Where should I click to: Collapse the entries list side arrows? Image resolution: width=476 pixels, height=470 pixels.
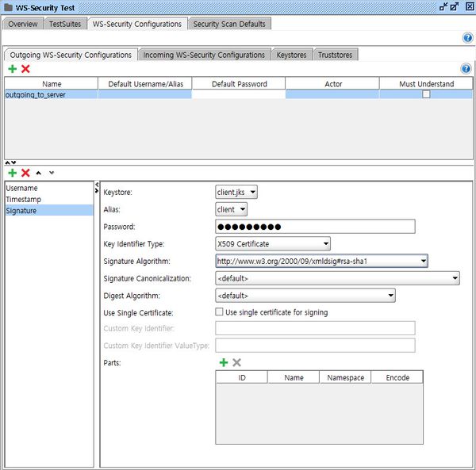[97, 187]
